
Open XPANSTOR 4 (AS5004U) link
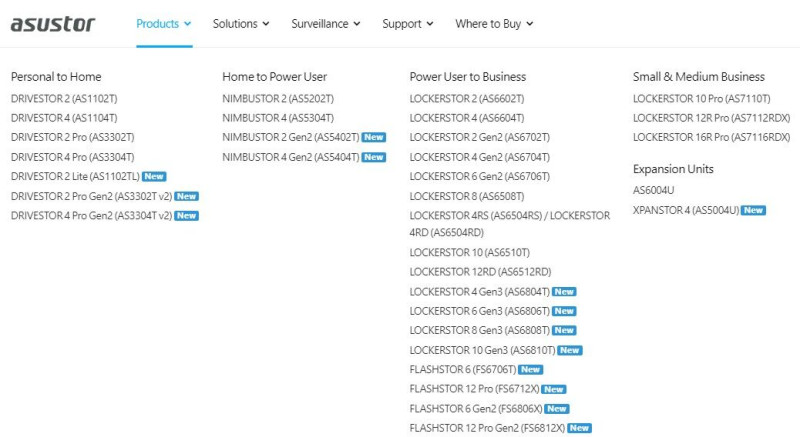[686, 210]
